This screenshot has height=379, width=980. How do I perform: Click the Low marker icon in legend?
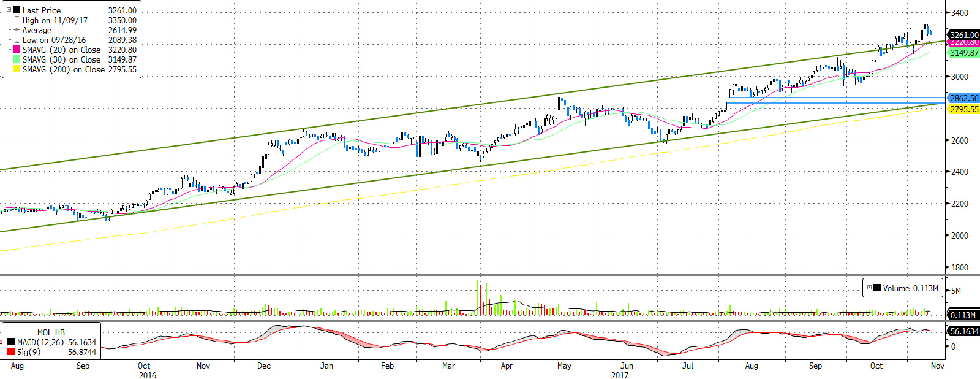pyautogui.click(x=17, y=39)
